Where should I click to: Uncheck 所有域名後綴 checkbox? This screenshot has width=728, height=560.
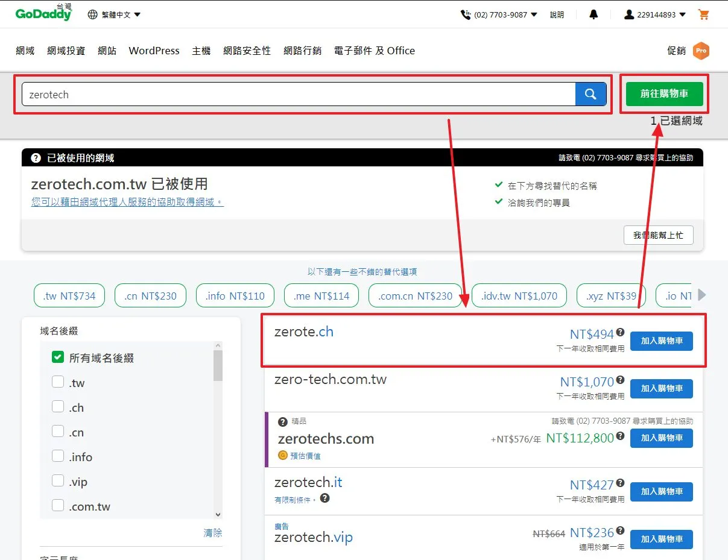[58, 357]
